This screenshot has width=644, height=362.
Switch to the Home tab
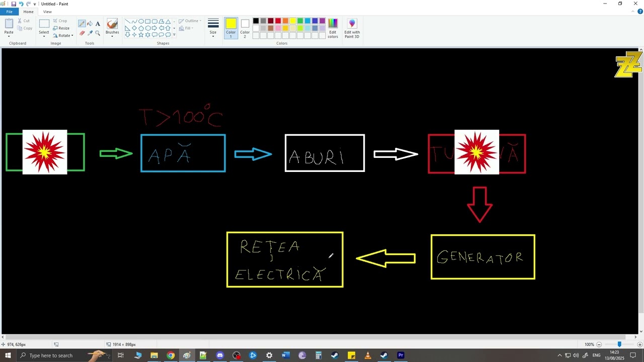pos(28,12)
